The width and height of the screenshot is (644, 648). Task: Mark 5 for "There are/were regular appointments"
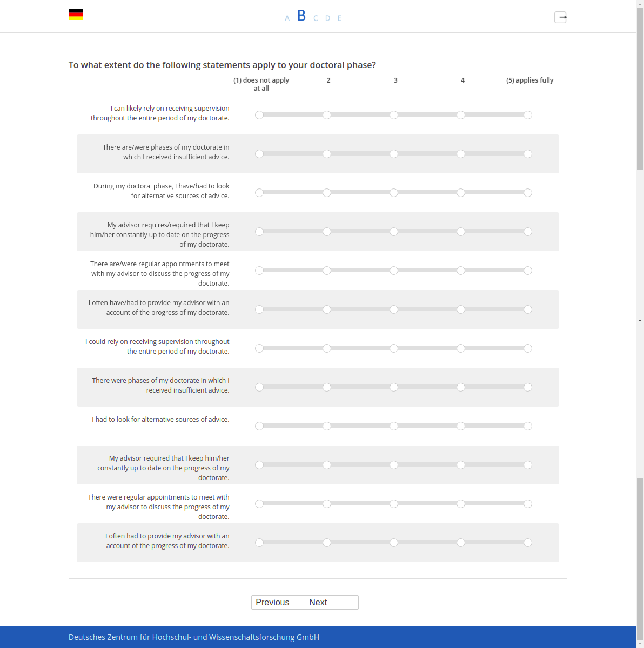click(528, 271)
